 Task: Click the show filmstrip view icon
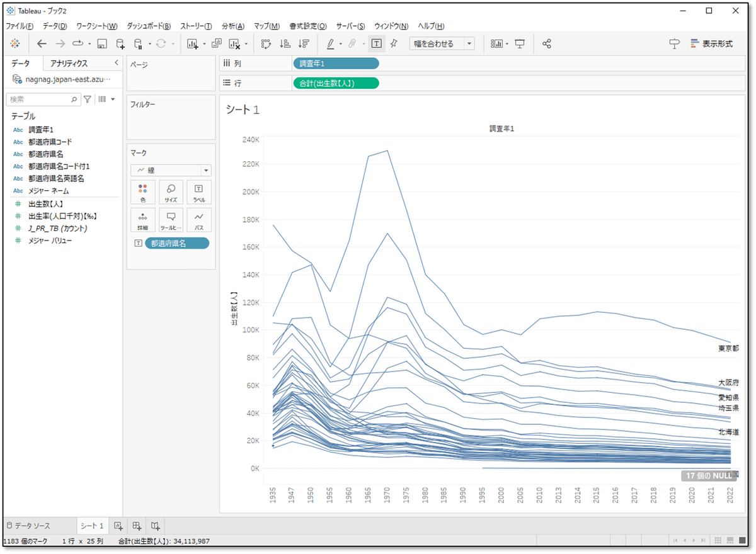point(730,541)
